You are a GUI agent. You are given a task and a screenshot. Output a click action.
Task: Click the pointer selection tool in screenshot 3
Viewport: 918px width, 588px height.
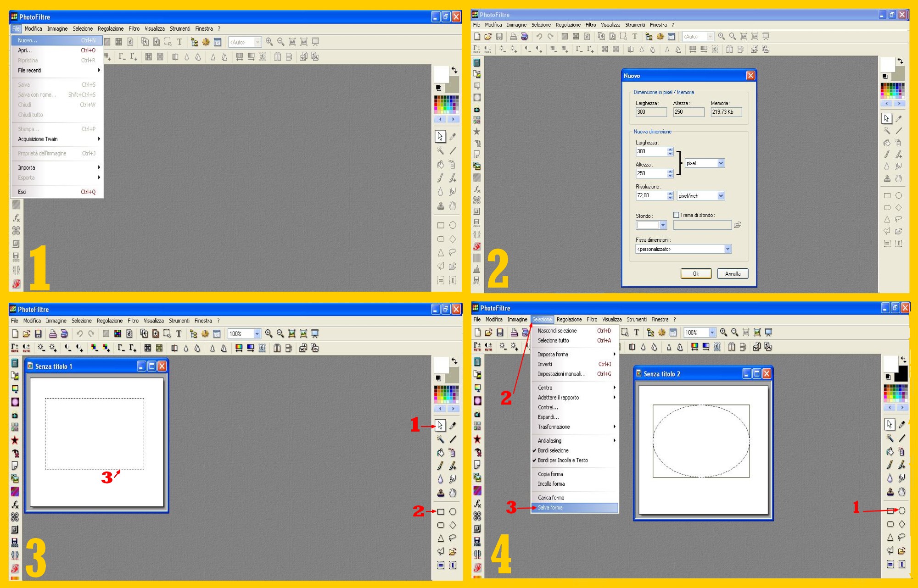click(440, 426)
